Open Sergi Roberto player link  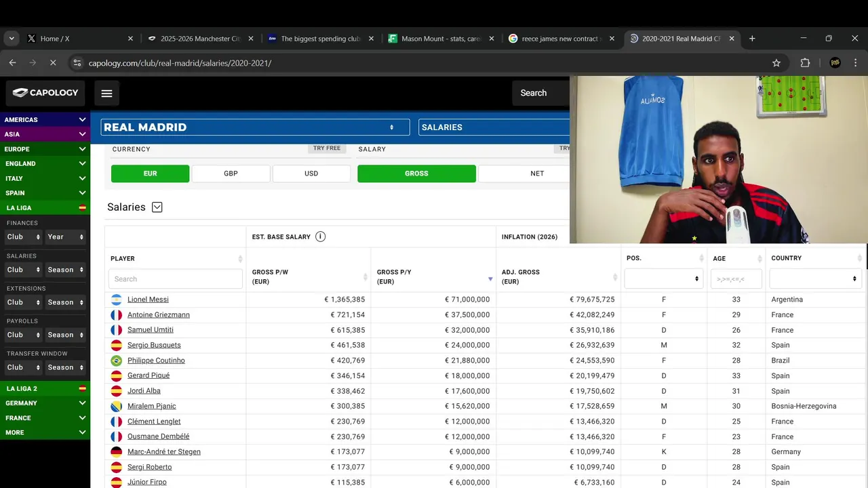tap(149, 467)
